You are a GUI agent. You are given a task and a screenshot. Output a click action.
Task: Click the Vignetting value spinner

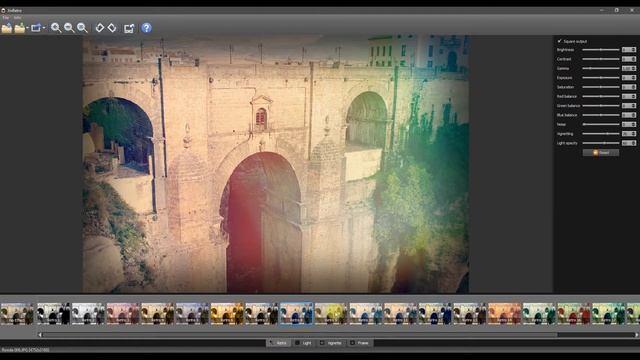point(629,134)
